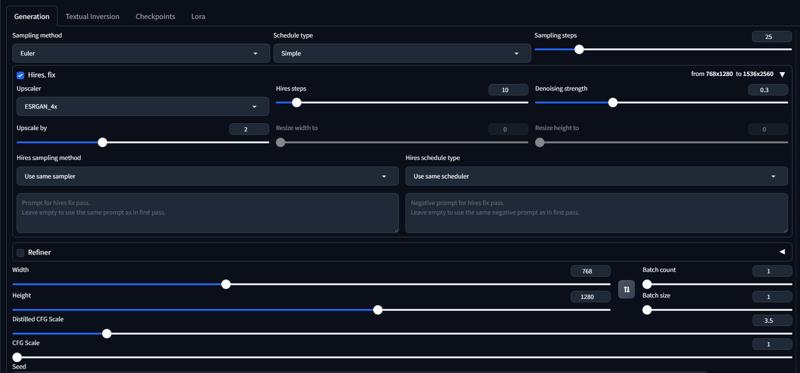Viewport: 800px width, 373px height.
Task: Click the Resize height to slider handle
Action: (x=539, y=142)
